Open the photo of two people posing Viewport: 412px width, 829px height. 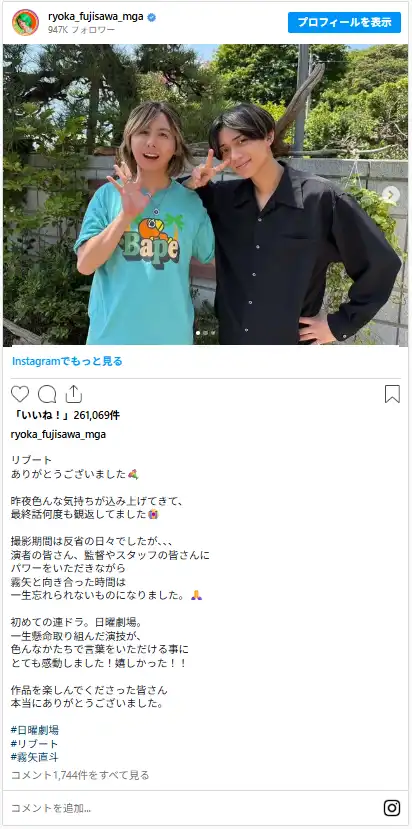pos(206,195)
